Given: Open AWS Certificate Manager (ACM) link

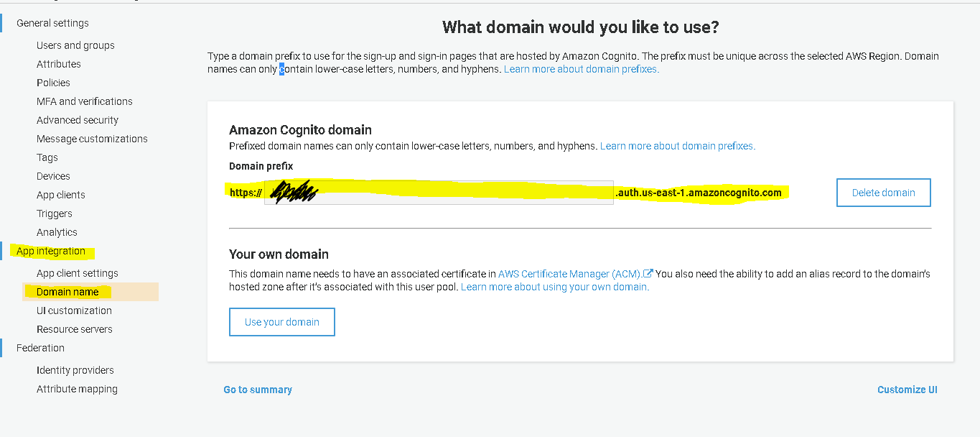Looking at the screenshot, I should [x=570, y=274].
